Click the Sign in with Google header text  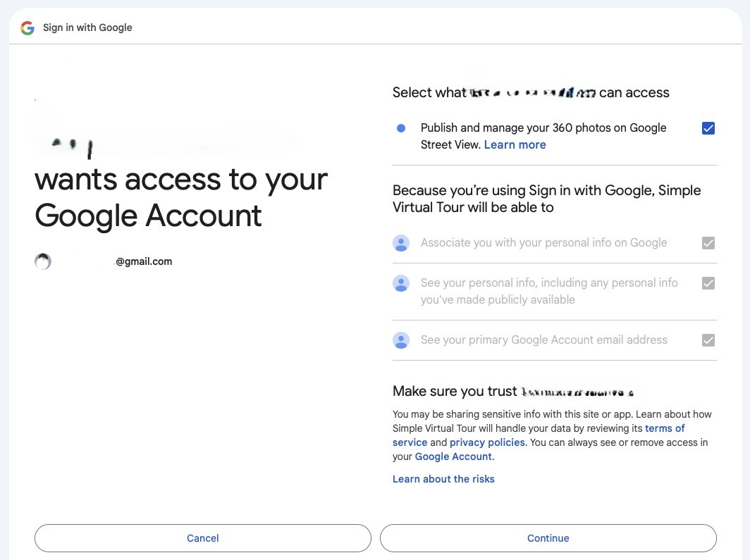pyautogui.click(x=87, y=27)
